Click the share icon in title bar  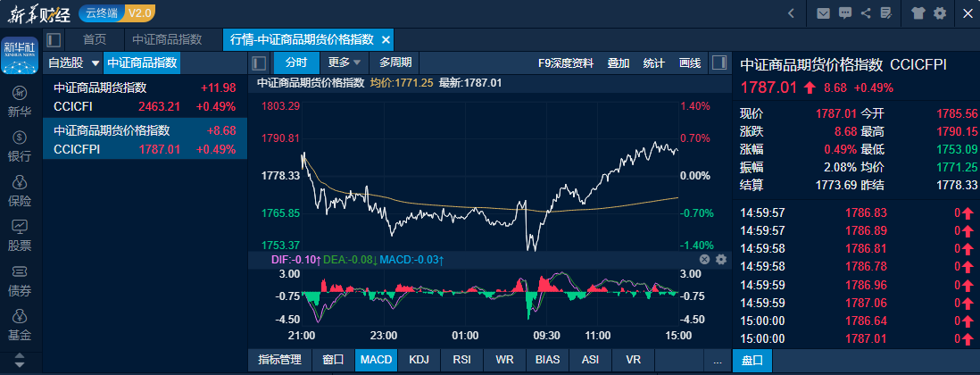pyautogui.click(x=866, y=13)
